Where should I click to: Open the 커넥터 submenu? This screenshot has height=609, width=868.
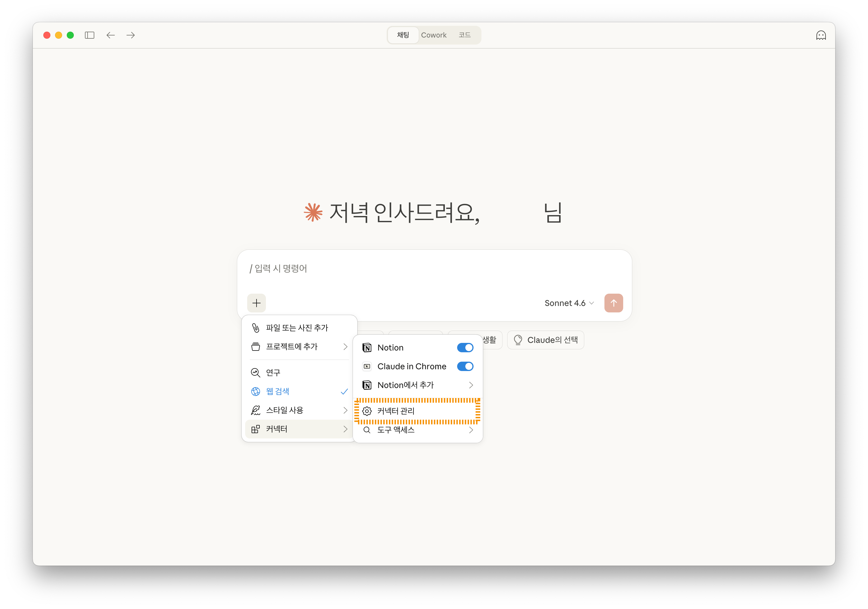[276, 429]
